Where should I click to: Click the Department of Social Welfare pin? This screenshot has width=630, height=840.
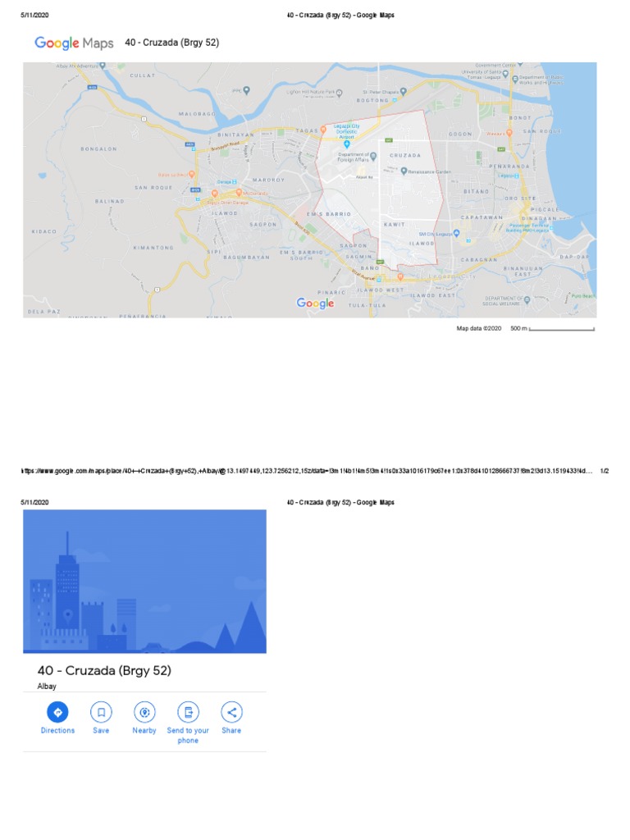[527, 300]
